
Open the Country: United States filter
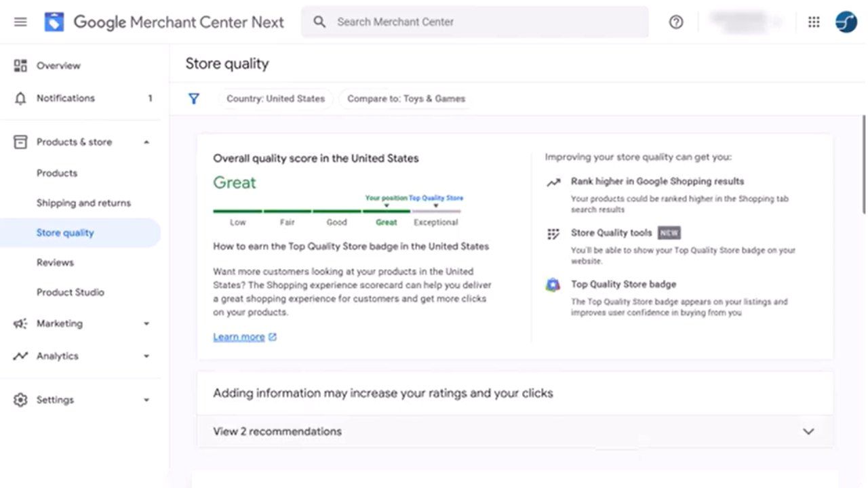pos(275,99)
